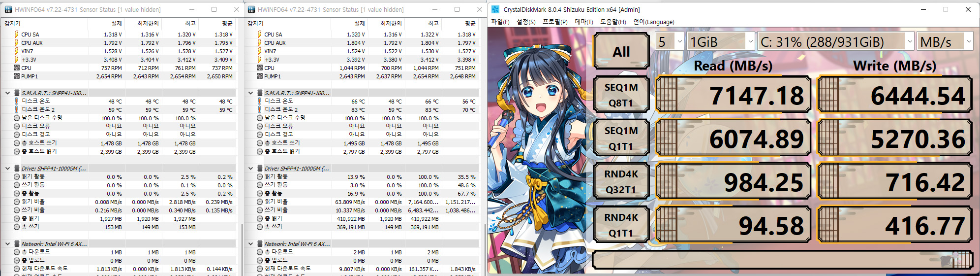Screen dimensions: 980x276
Task: Click 총 다운로드 icon in left HWiNFO window
Action: pos(16,252)
